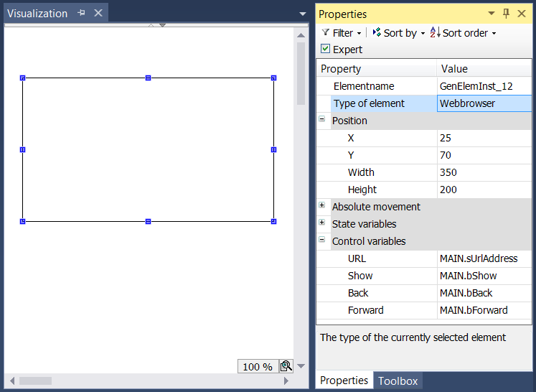Click the horizontal scrollbar right arrow
This screenshot has width=536, height=392.
pyautogui.click(x=286, y=381)
